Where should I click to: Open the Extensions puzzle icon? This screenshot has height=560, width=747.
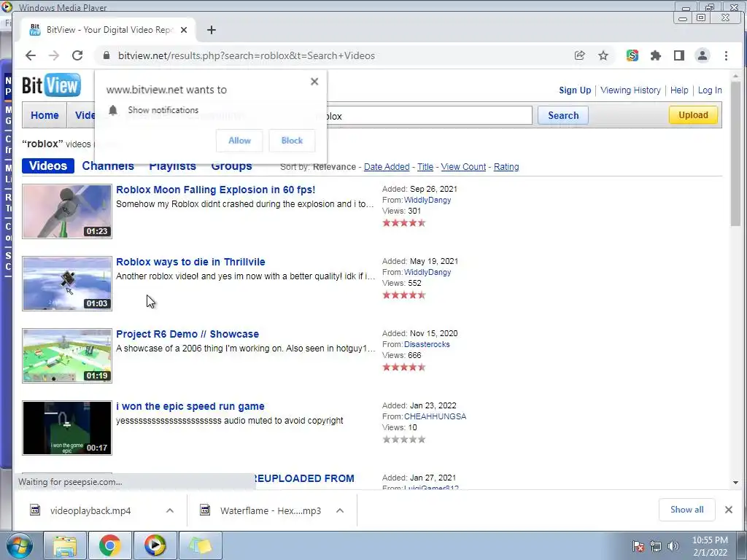tap(656, 55)
